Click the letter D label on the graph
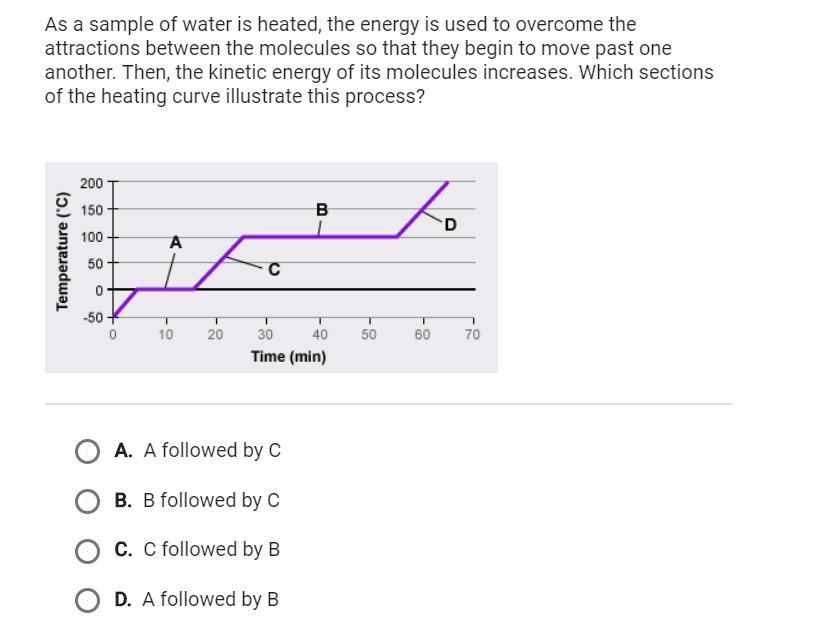 coord(450,225)
